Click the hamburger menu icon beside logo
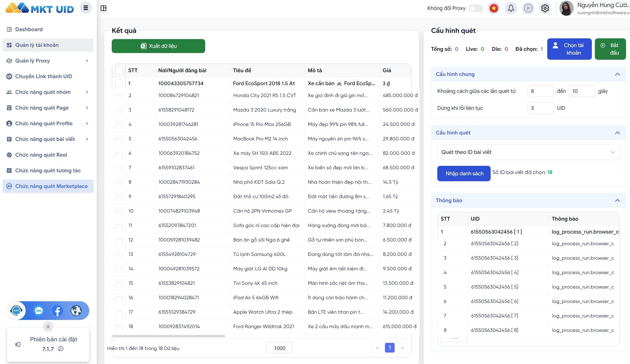This screenshot has width=630, height=364. point(86,8)
